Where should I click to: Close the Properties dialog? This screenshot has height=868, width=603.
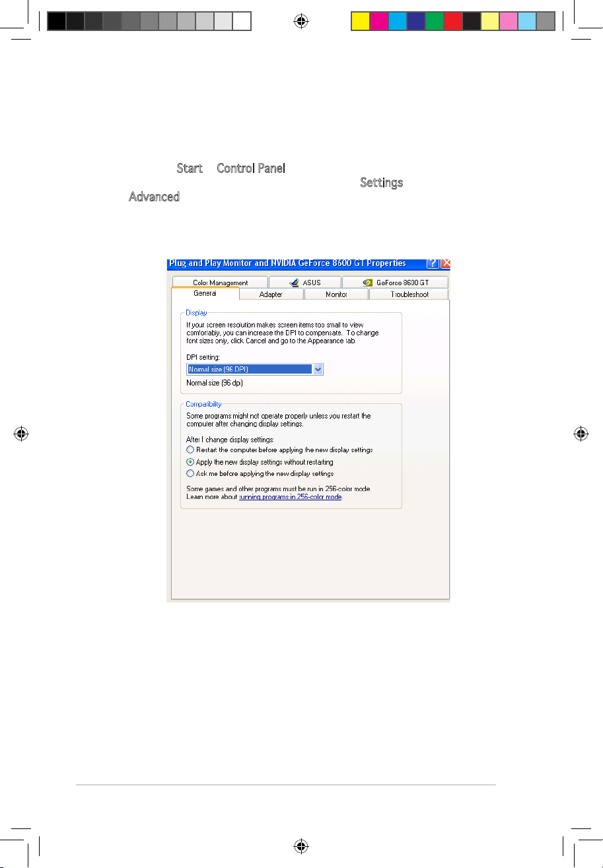click(446, 263)
